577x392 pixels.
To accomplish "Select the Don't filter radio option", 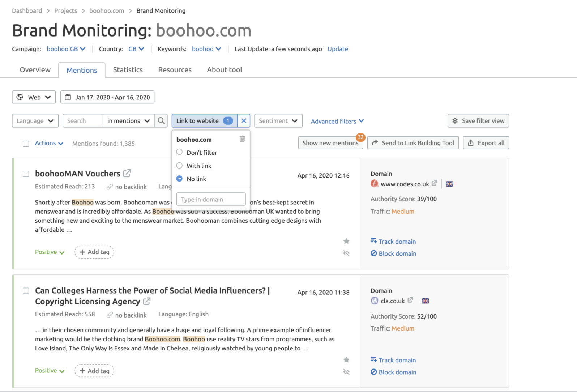I will (179, 152).
